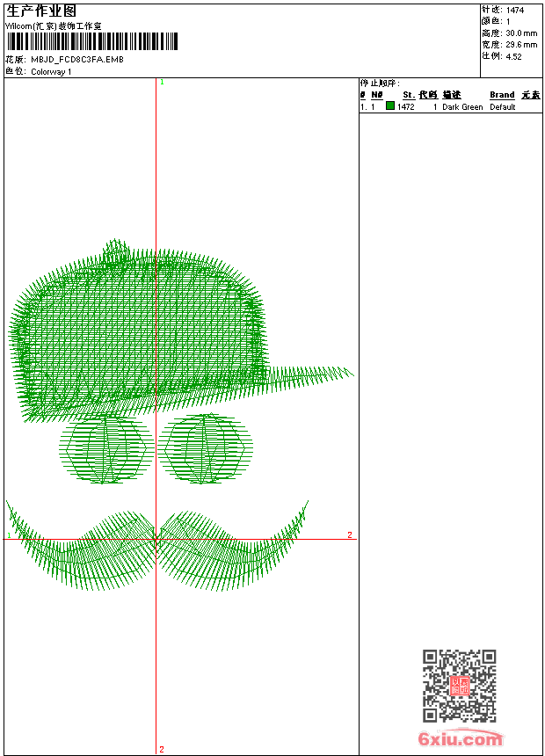Select the stitch count value 1474

click(x=515, y=10)
